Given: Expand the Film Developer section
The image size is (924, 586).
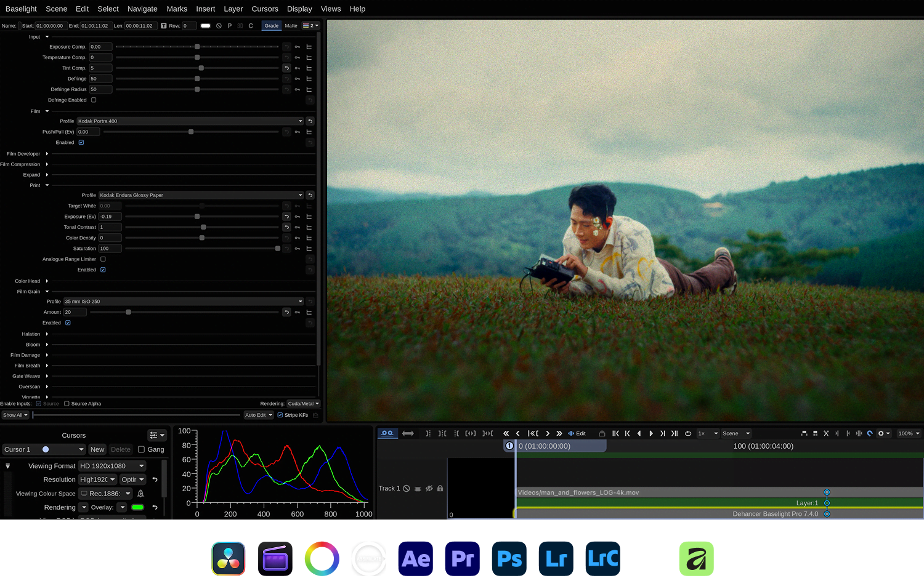Looking at the screenshot, I should [47, 154].
